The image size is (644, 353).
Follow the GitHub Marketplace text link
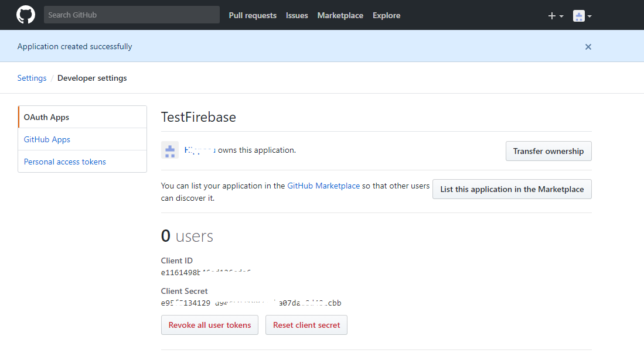click(323, 186)
